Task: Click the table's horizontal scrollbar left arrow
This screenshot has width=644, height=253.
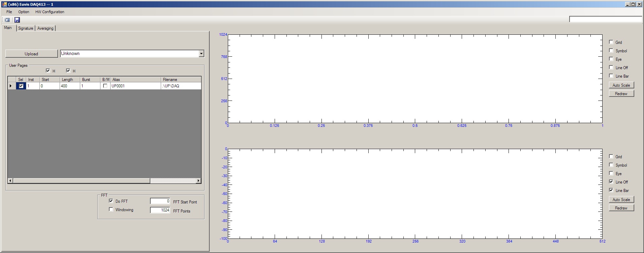Action: [10, 181]
